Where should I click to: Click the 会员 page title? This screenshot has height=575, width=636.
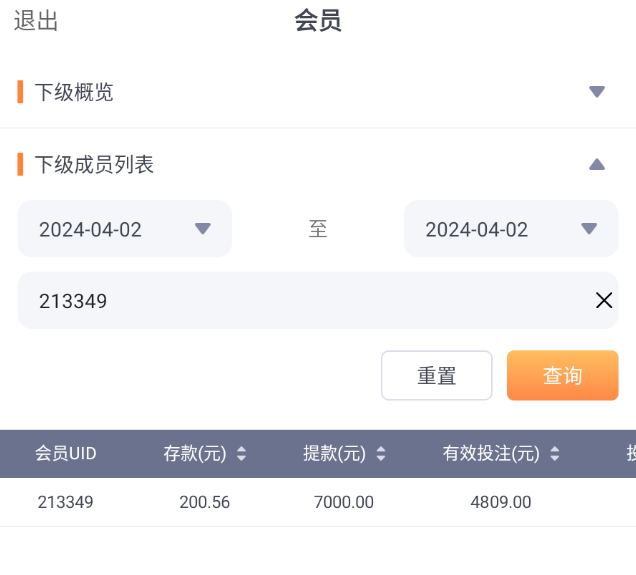318,22
